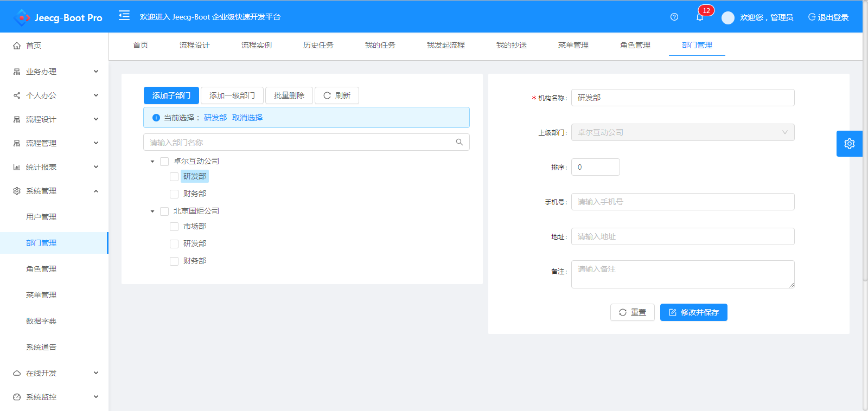
Task: Click 退出登录 to log out
Action: pyautogui.click(x=828, y=17)
